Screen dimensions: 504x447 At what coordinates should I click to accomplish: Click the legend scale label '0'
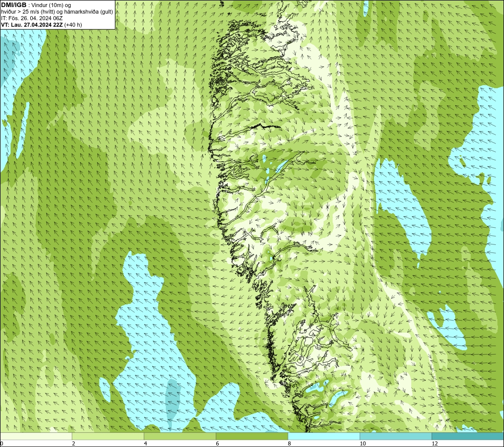(x=2, y=443)
